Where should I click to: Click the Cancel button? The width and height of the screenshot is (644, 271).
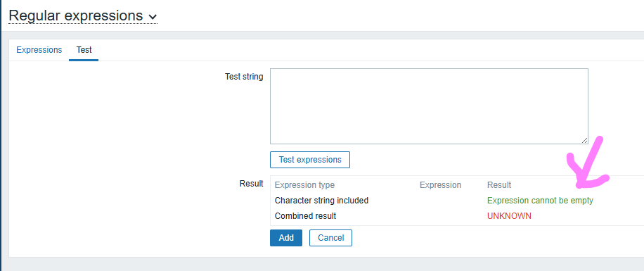tap(330, 238)
